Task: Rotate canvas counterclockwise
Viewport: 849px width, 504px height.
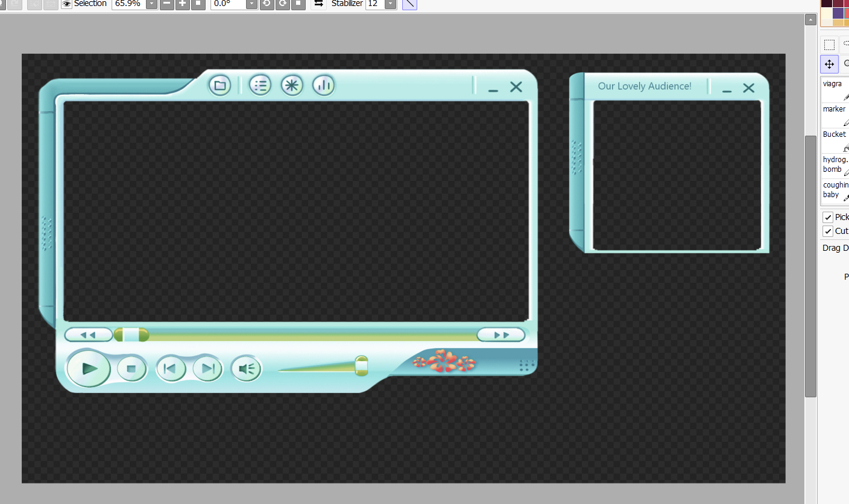Action: tap(267, 4)
